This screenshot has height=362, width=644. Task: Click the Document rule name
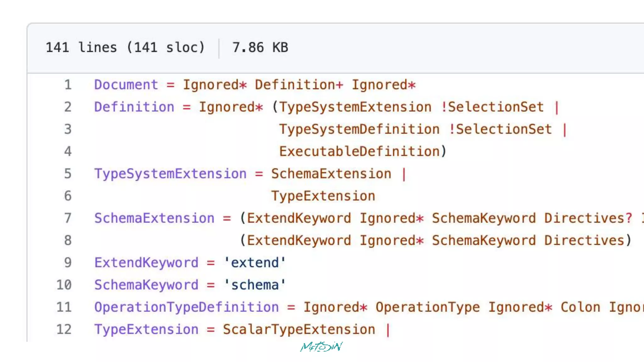(126, 85)
